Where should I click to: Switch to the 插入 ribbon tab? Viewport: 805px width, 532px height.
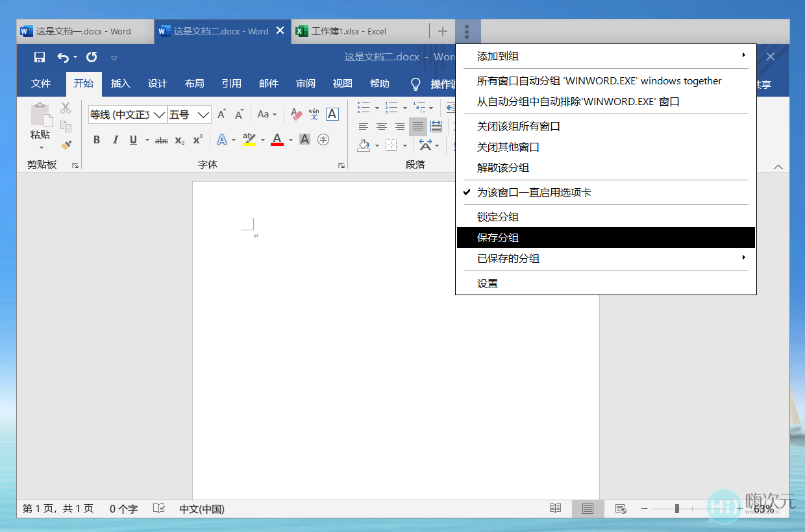[121, 83]
